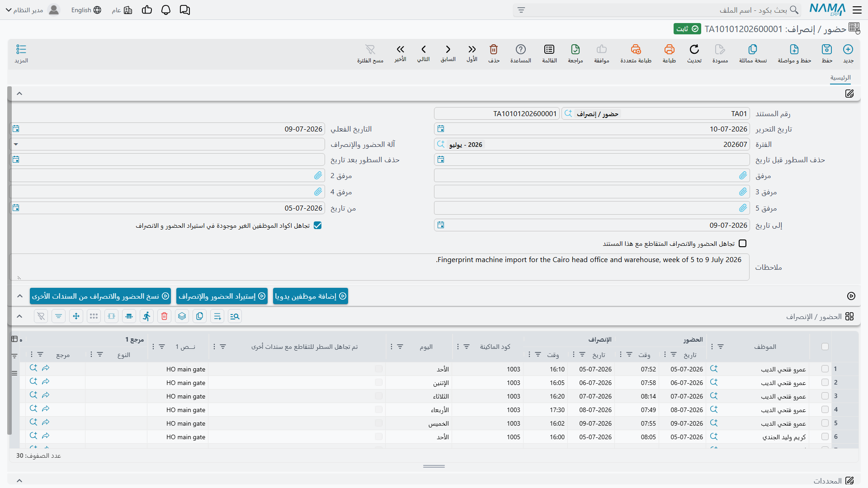The width and height of the screenshot is (868, 488).
Task: Click the horizontal splitter handle below grid
Action: pos(434,466)
